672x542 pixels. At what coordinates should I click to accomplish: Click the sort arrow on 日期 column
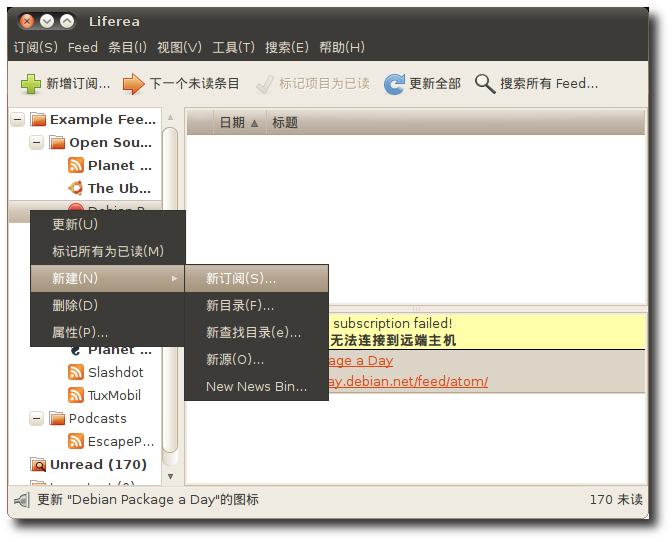coord(255,123)
